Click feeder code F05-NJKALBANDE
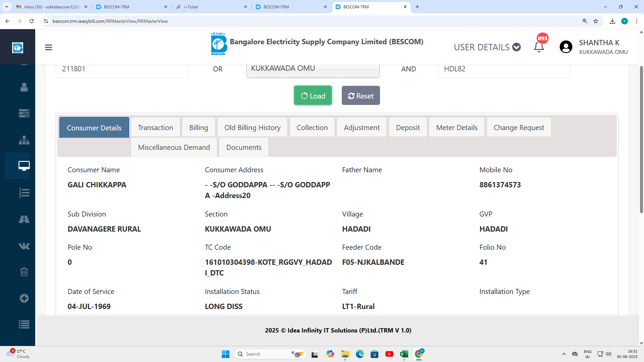Viewport: 644px width, 362px height. [373, 262]
